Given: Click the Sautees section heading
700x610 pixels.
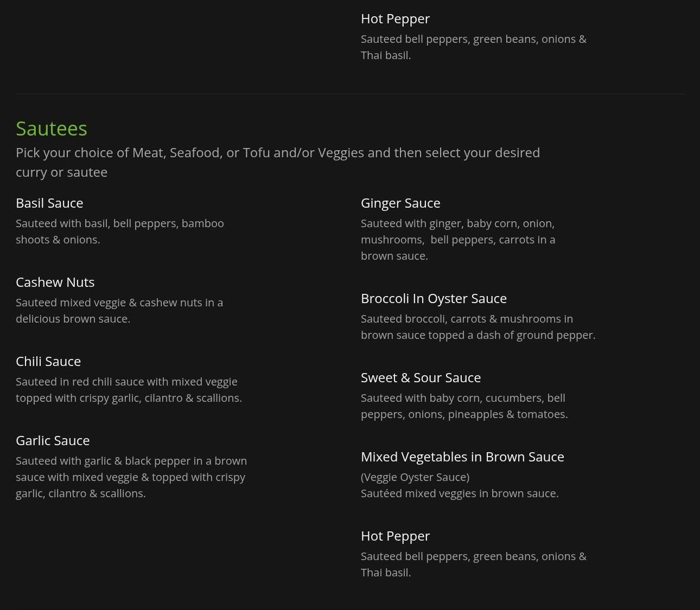Looking at the screenshot, I should click(x=52, y=129).
